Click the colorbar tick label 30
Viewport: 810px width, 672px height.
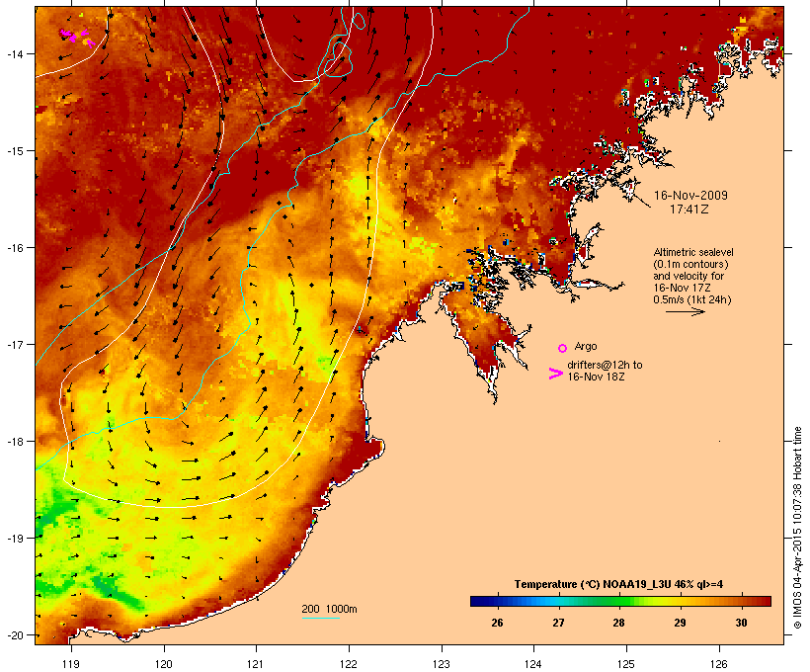pyautogui.click(x=741, y=623)
